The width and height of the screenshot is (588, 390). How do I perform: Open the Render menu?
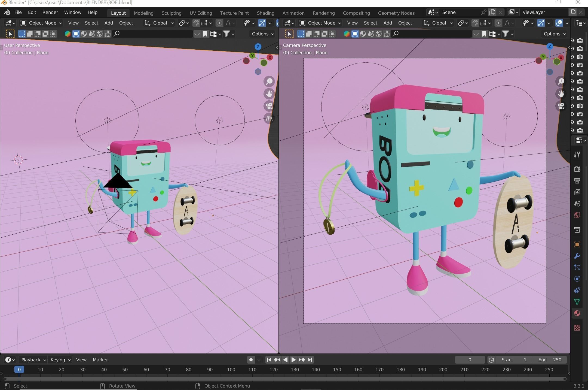[x=50, y=12]
